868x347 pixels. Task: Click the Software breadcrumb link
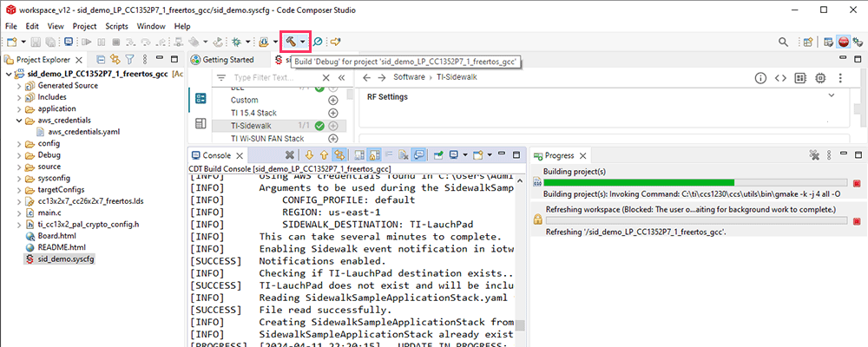tap(409, 77)
